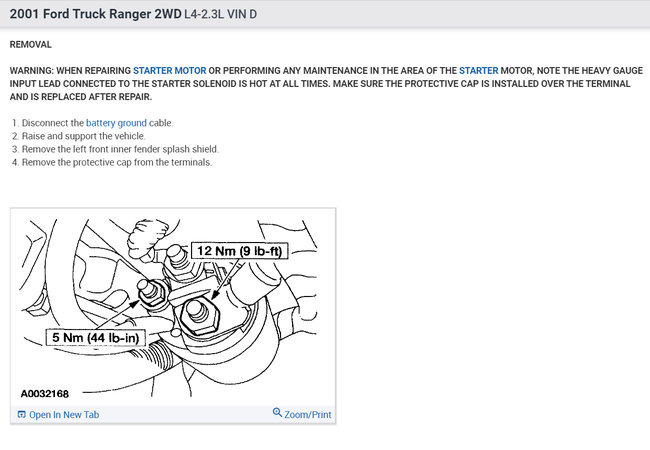Click the Zoom/Print magnifier icon
This screenshot has height=450, width=650.
277,413
